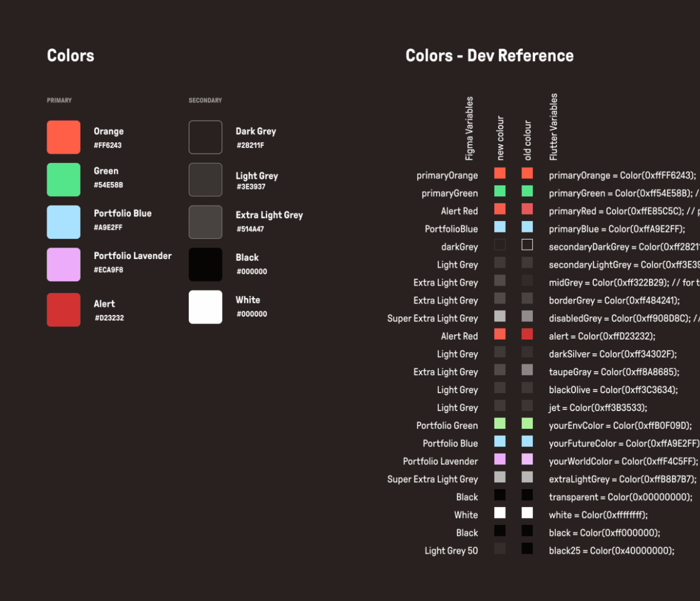Click the PRIMARY section label
700x601 pixels.
click(59, 100)
